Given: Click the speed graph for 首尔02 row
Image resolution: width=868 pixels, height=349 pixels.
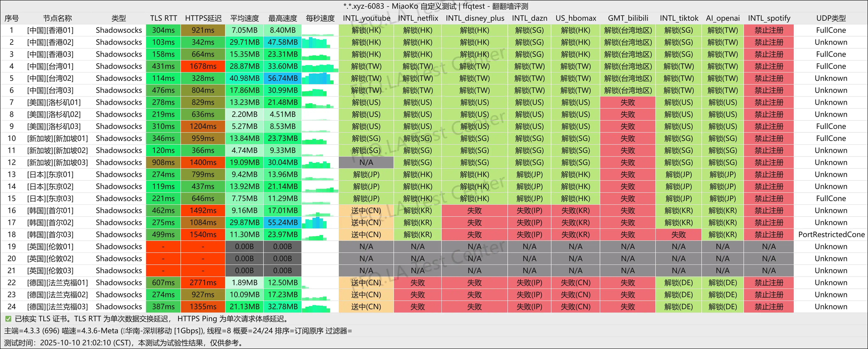Looking at the screenshot, I should click(x=315, y=223).
